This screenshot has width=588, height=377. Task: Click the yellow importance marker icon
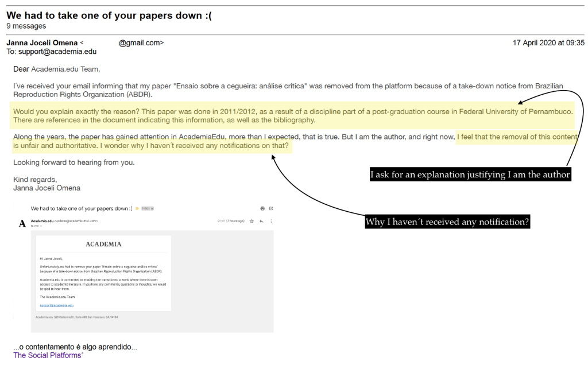point(137,208)
